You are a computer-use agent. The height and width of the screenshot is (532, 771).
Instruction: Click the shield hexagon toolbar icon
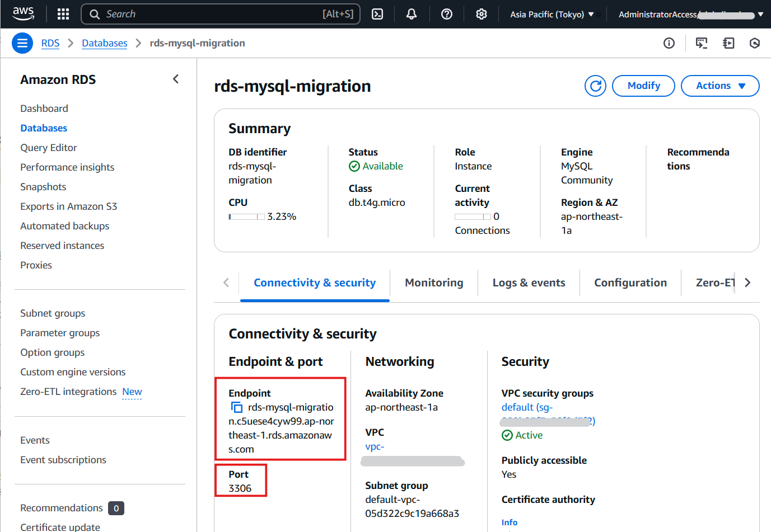pos(755,43)
